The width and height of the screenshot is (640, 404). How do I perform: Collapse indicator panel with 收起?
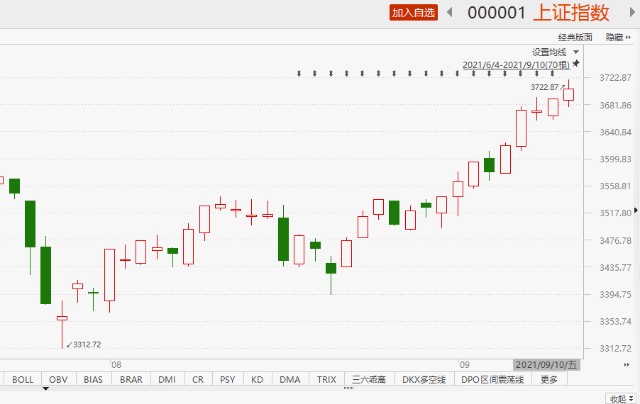point(619,396)
